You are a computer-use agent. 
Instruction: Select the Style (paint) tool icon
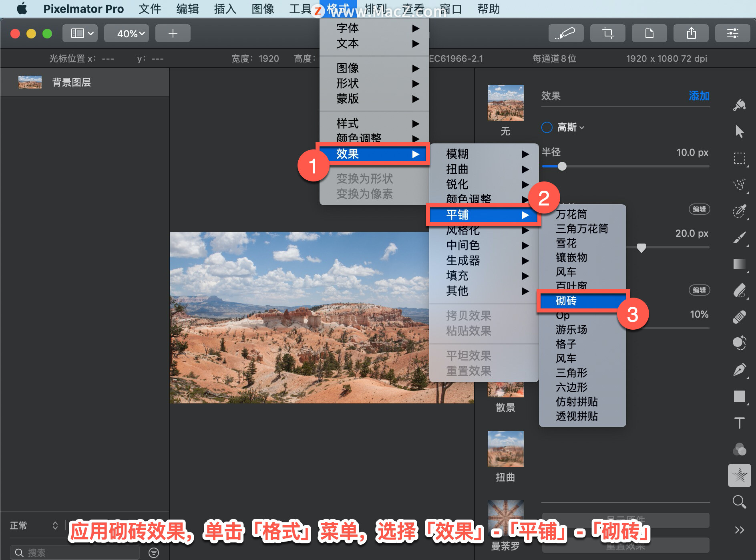[x=739, y=105]
